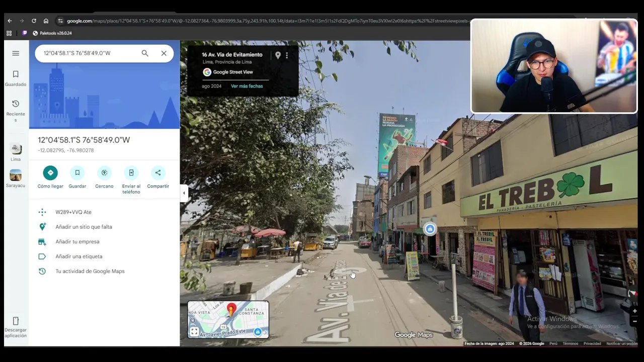Click the location pin icon in Street View card
Screen dimensions: 644x362
(x=278, y=55)
